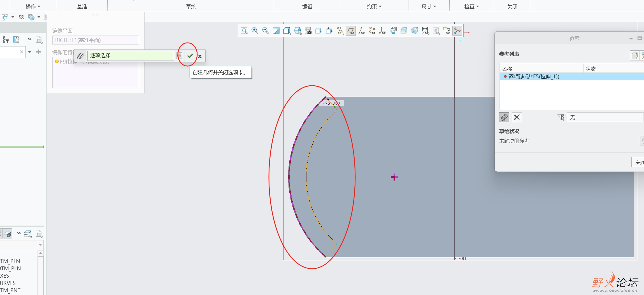Select the TM_PLN layer tree item
This screenshot has height=295, width=644.
pyautogui.click(x=10, y=261)
